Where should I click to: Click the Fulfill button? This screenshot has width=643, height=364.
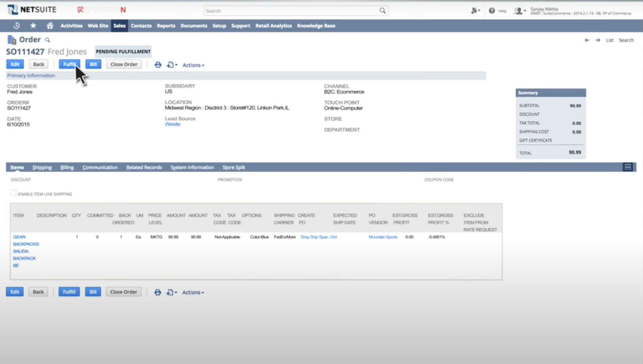(x=69, y=64)
